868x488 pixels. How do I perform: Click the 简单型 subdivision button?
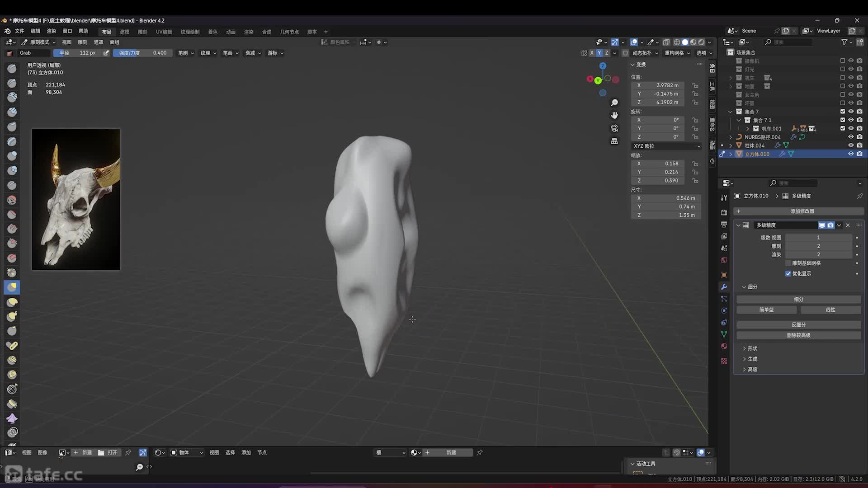pos(767,310)
